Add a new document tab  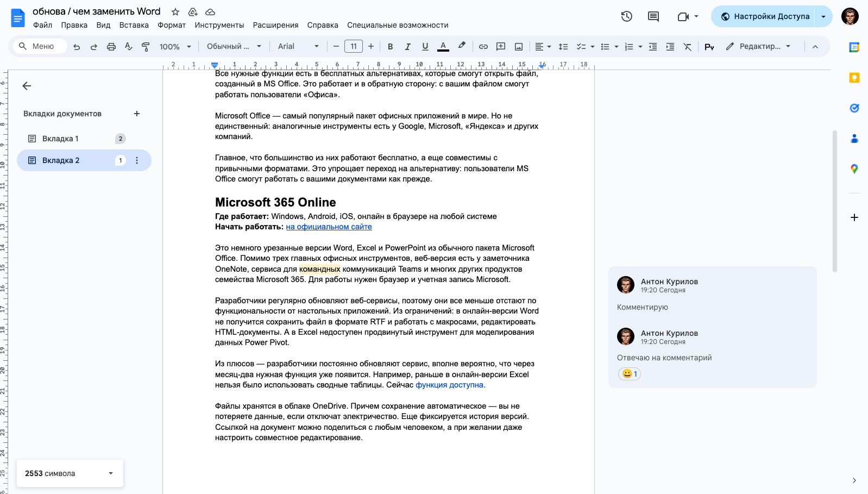click(x=137, y=114)
